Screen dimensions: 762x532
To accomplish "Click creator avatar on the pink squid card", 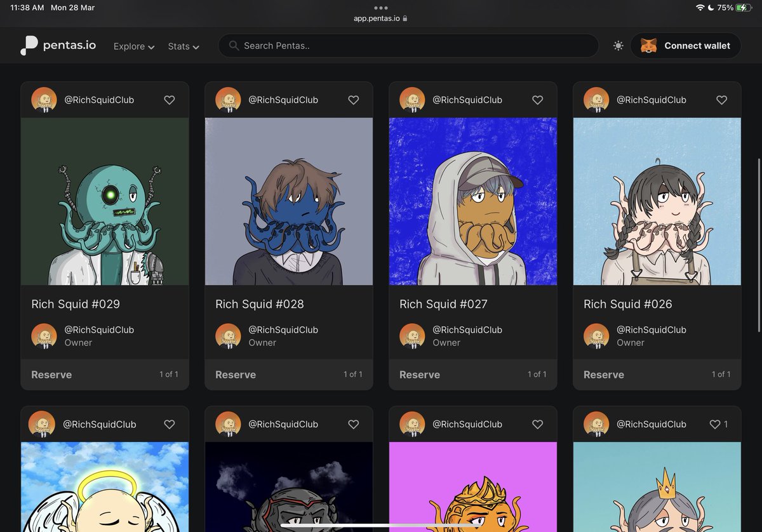I will coord(412,424).
